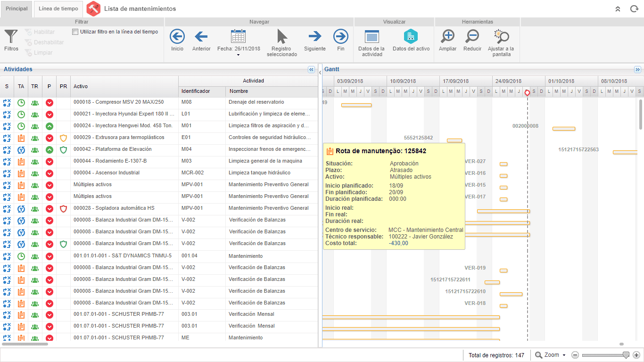Open the Zoom dropdown in status bar

click(550, 355)
